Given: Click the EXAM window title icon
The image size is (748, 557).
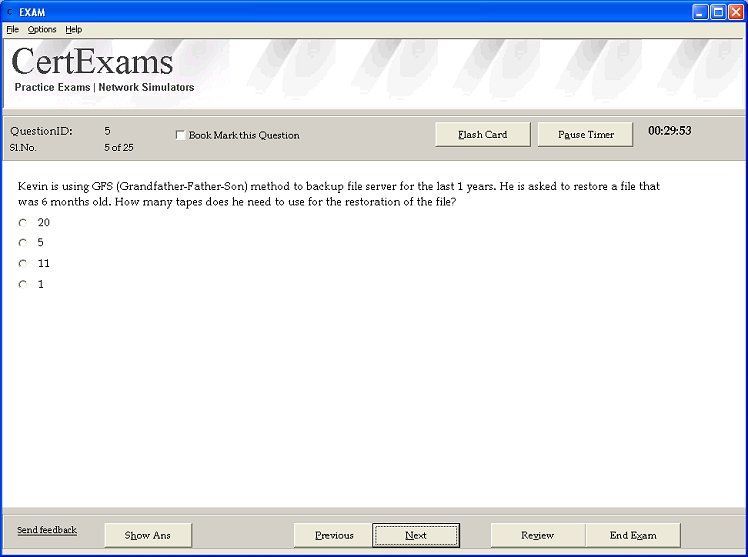Looking at the screenshot, I should 10,12.
